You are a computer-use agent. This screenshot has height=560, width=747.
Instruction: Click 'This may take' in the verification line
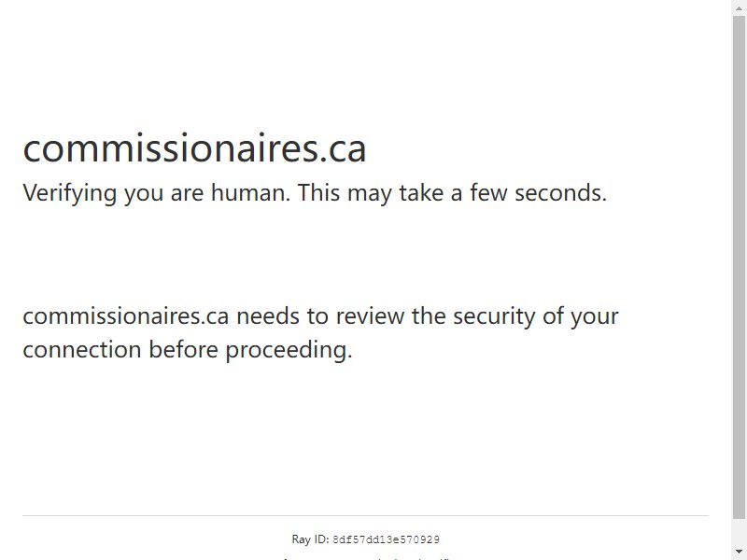tap(370, 193)
